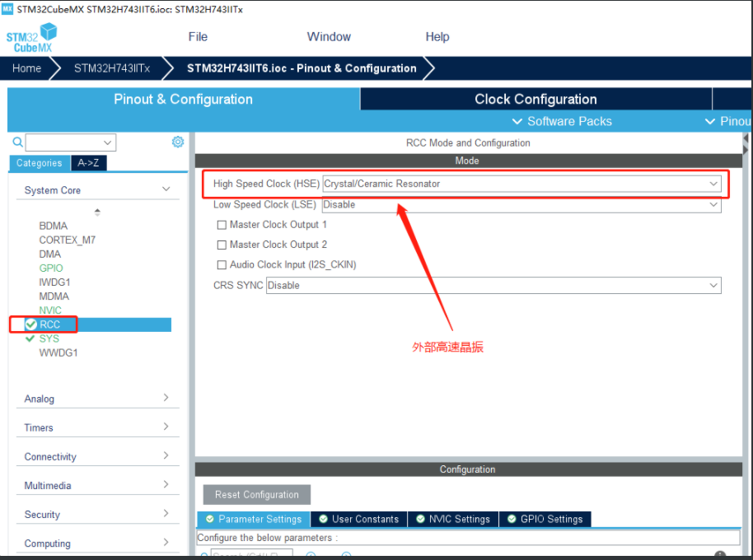
Task: Expand the Multimedia category
Action: tap(98, 485)
